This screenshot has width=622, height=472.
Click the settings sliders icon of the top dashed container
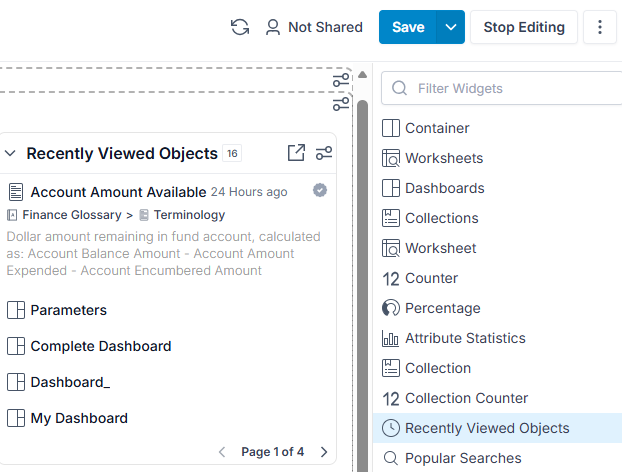tap(341, 80)
